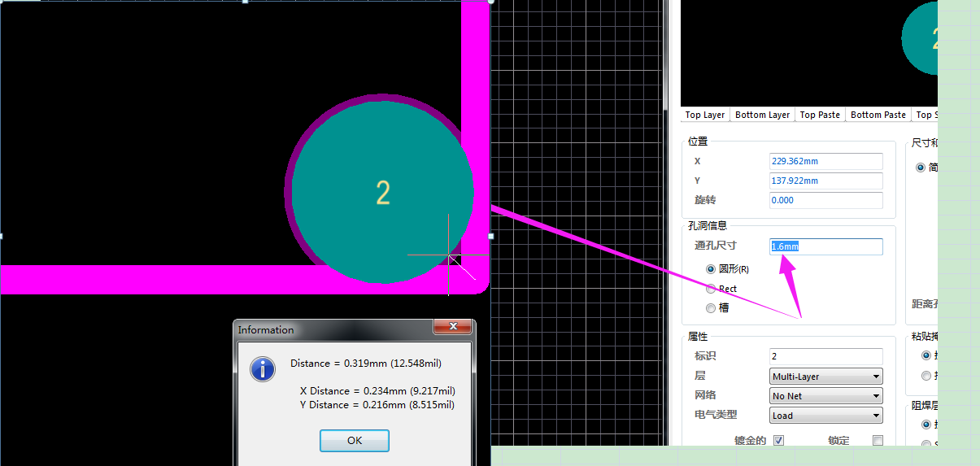The image size is (980, 466).
Task: Open the 网络 net dropdown No Net
Action: pos(825,395)
